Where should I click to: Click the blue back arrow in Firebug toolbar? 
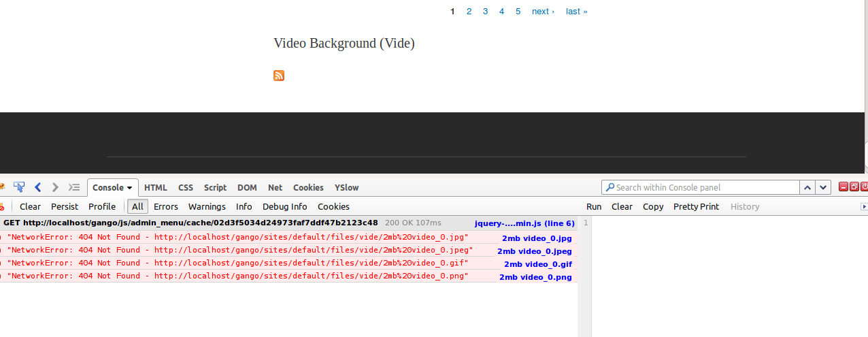coord(38,187)
